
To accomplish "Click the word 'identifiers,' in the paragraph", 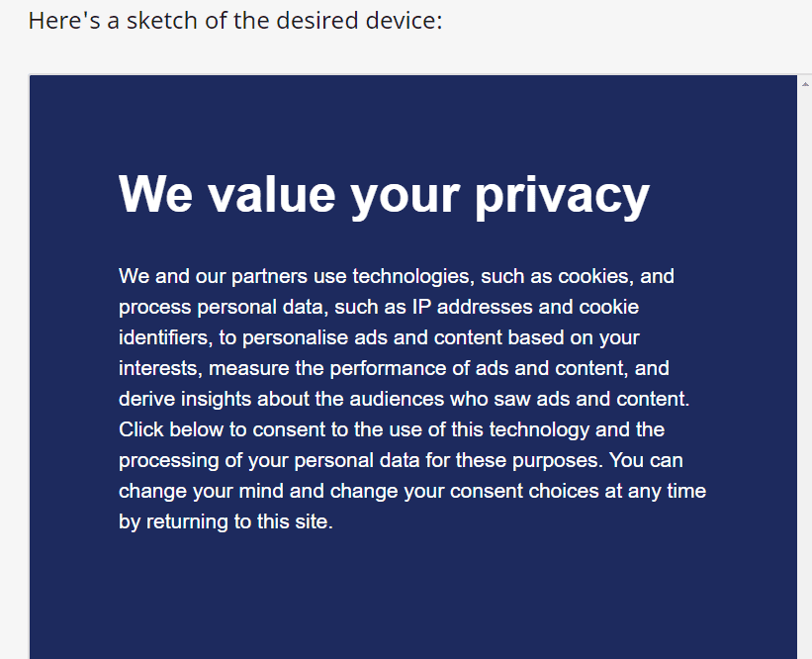I will [166, 337].
